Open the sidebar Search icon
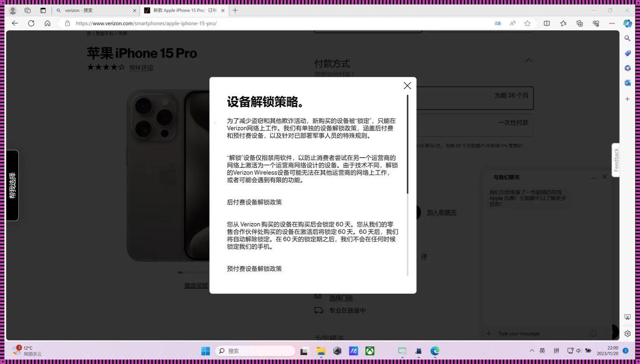Image resolution: width=640 pixels, height=364 pixels. point(628,38)
